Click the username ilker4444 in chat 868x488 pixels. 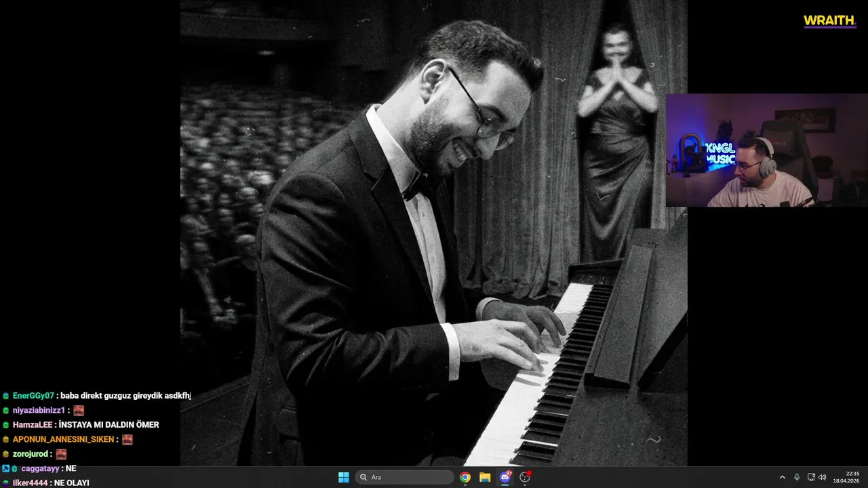point(31,483)
